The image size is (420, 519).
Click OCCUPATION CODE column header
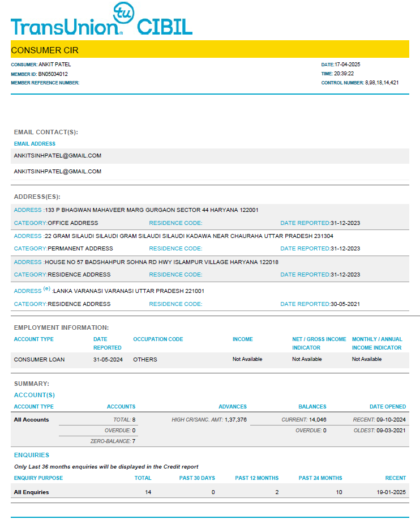pyautogui.click(x=158, y=339)
